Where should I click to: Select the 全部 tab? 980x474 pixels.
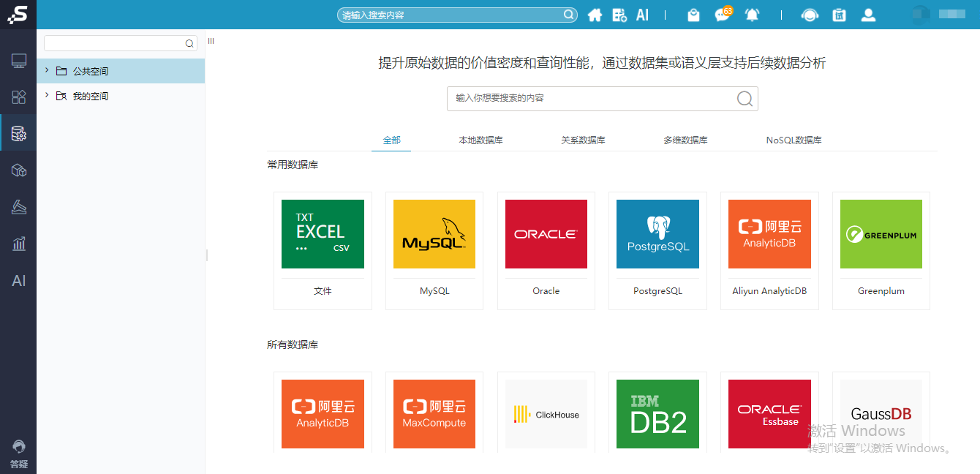coord(391,140)
